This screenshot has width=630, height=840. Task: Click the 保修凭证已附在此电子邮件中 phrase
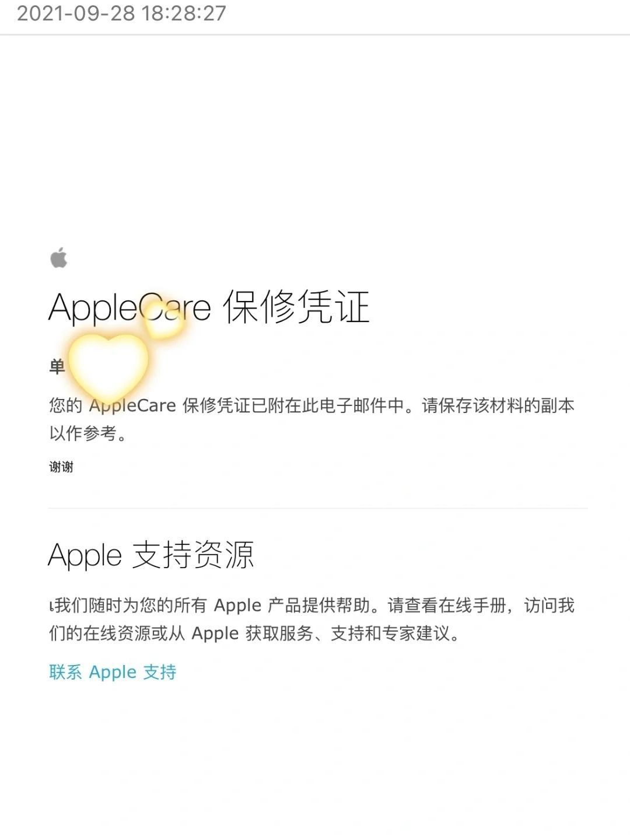tap(293, 405)
